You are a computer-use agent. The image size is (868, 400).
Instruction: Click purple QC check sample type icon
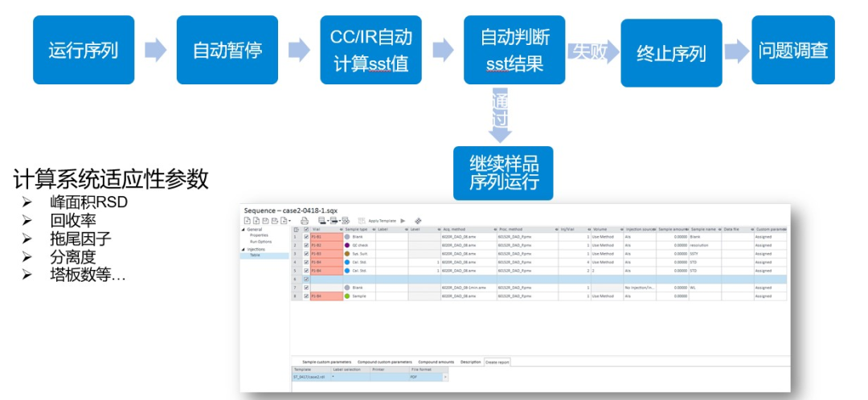pos(347,245)
